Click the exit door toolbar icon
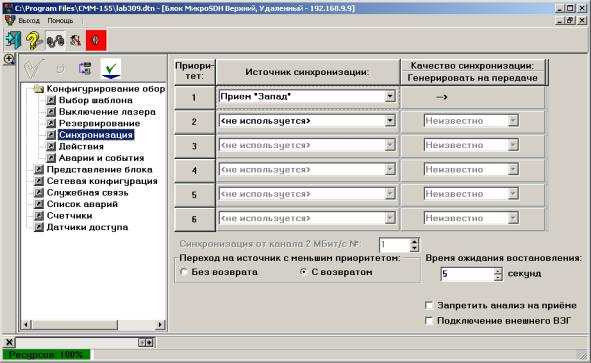Image resolution: width=591 pixels, height=363 pixels. tap(14, 40)
